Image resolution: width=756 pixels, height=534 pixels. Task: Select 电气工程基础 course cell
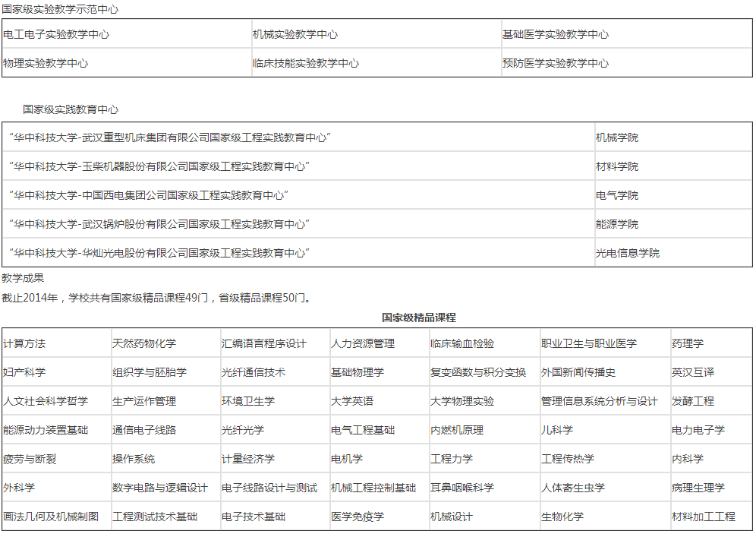(379, 430)
